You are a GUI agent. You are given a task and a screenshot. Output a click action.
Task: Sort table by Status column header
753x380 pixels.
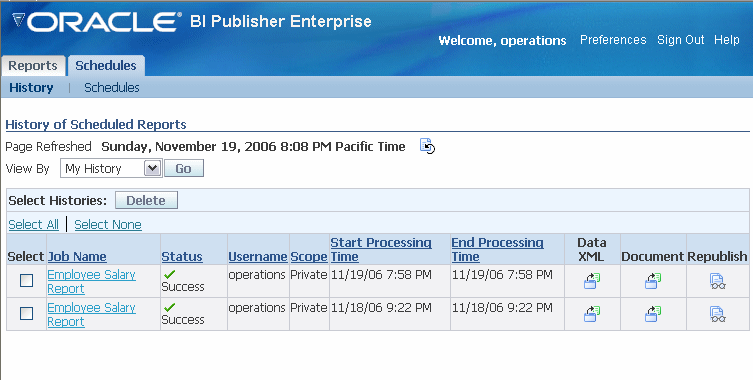coord(182,257)
